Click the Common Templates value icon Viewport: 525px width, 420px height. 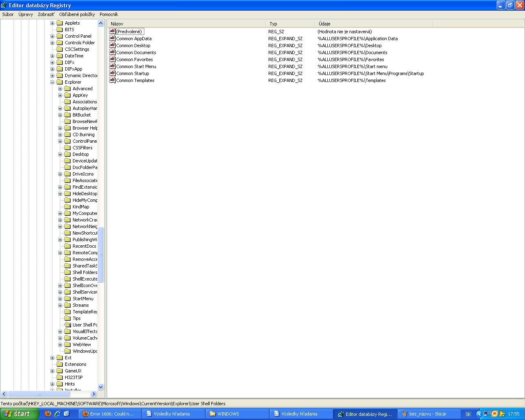(x=112, y=80)
